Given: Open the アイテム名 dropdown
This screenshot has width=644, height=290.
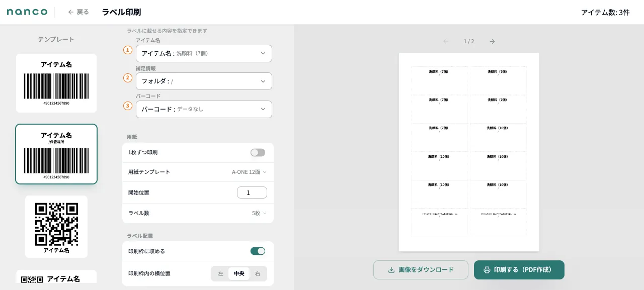Looking at the screenshot, I should 204,53.
